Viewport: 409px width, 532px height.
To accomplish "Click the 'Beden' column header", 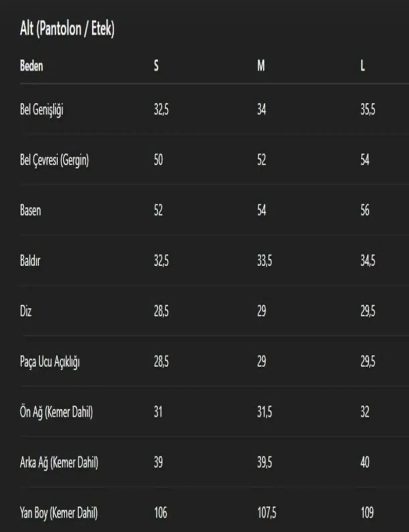I will click(x=32, y=66).
